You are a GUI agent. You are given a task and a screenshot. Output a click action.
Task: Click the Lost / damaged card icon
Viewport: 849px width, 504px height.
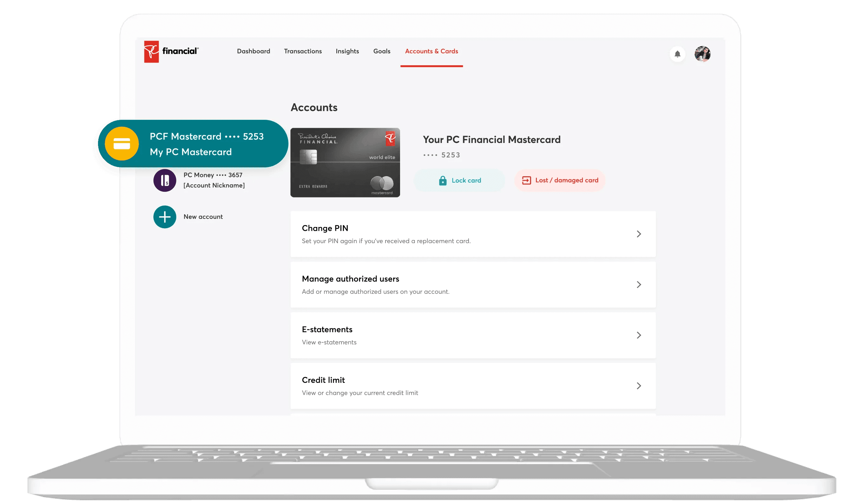526,180
